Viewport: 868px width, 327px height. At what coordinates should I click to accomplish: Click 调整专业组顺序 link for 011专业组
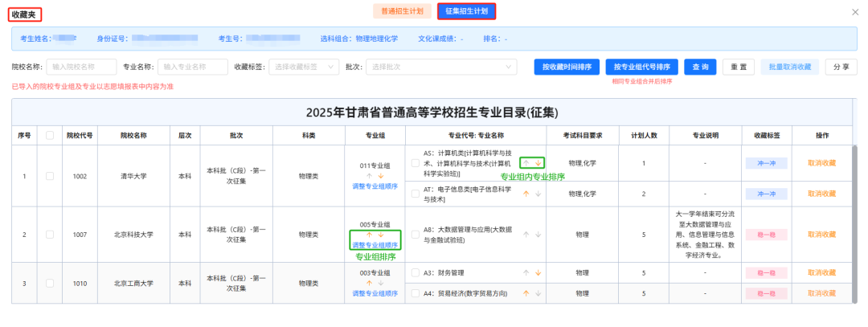(x=375, y=186)
